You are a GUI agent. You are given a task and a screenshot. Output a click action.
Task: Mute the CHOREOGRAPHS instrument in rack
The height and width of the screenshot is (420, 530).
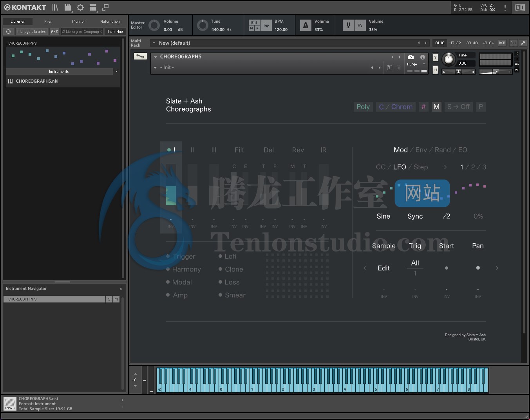pyautogui.click(x=435, y=70)
